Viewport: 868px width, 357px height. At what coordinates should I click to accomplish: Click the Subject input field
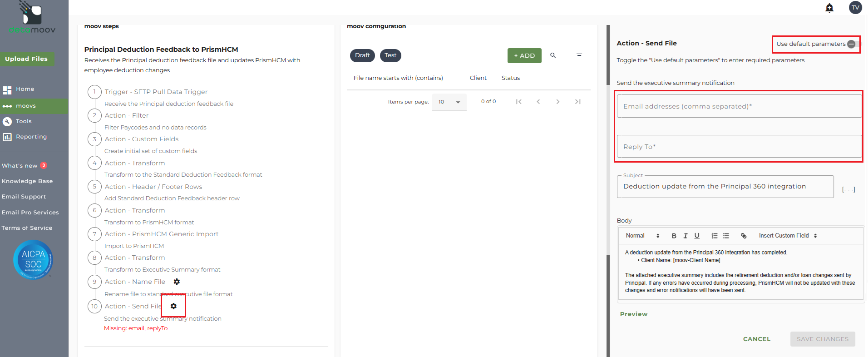725,187
